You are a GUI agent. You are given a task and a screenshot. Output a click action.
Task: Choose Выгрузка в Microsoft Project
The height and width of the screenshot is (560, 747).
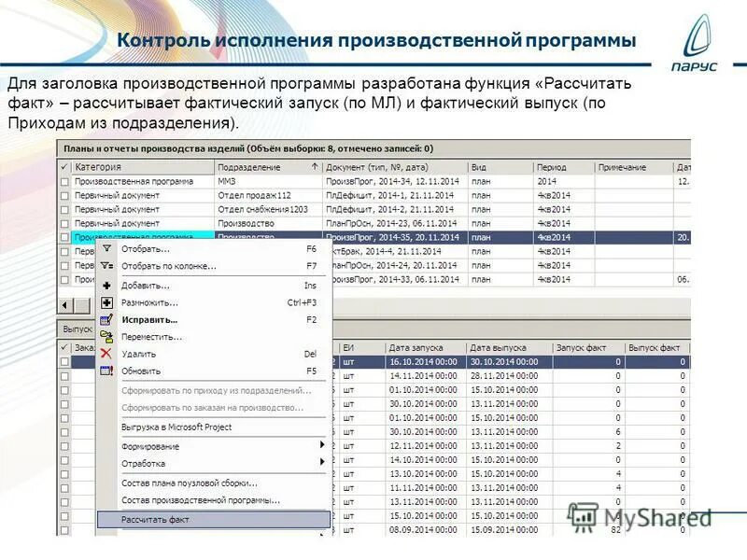coord(177,426)
